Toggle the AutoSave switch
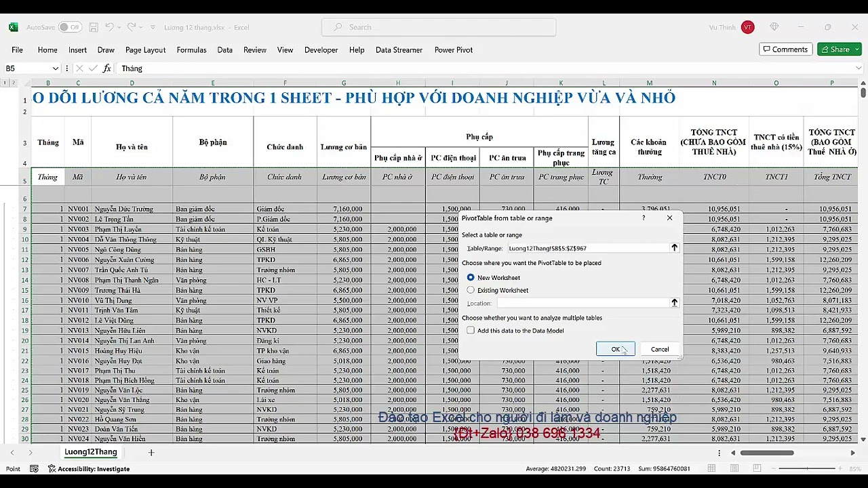Viewport: 868px width, 488px height. point(69,27)
